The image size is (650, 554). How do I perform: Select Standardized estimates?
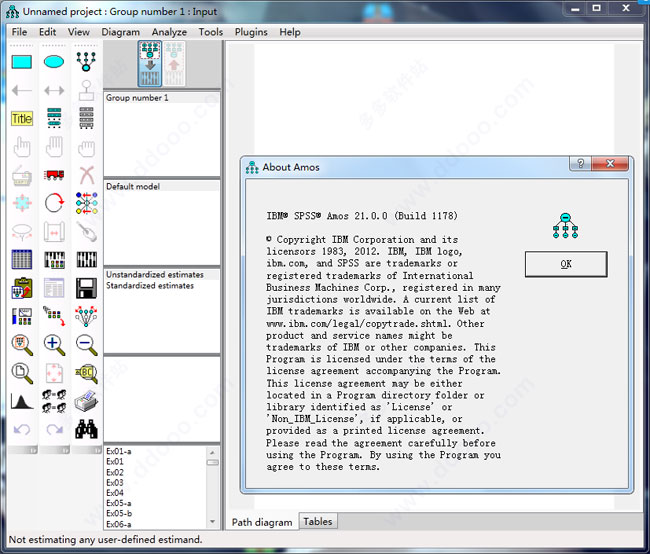tap(162, 285)
